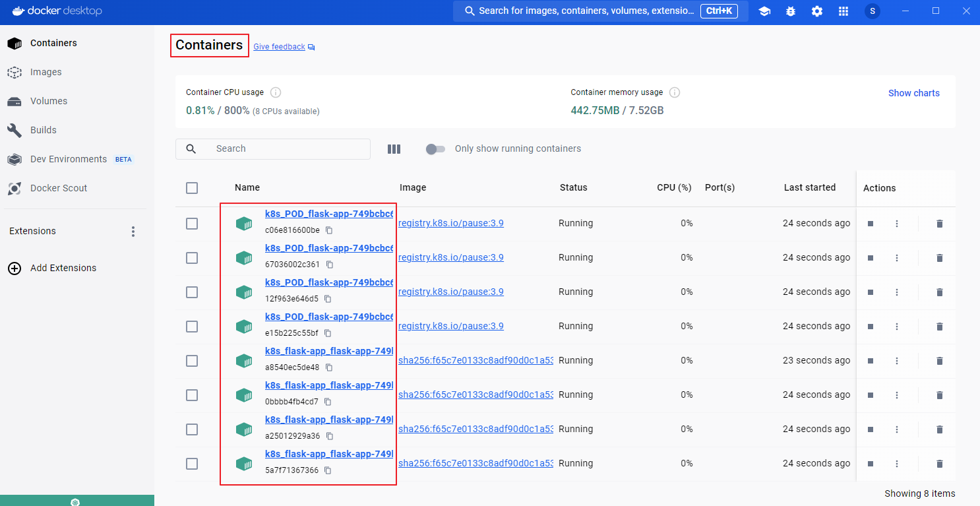The height and width of the screenshot is (506, 980).
Task: Open container name link above a8540ec5de48
Action: [329, 350]
